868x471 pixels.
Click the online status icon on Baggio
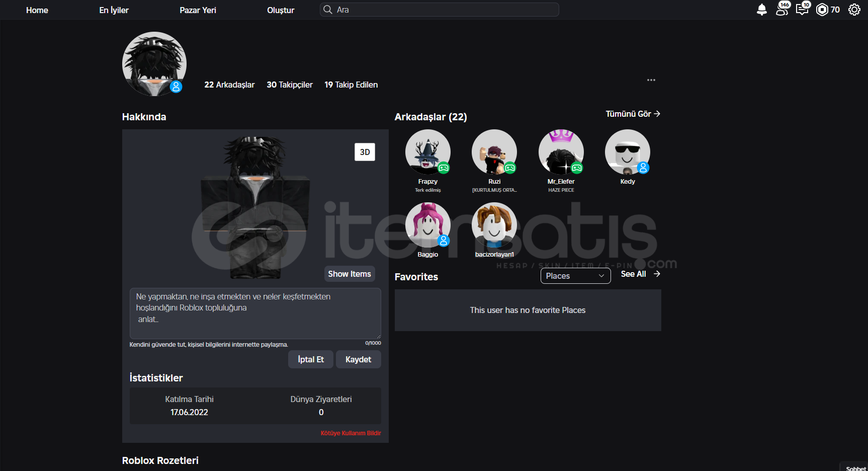coord(444,241)
